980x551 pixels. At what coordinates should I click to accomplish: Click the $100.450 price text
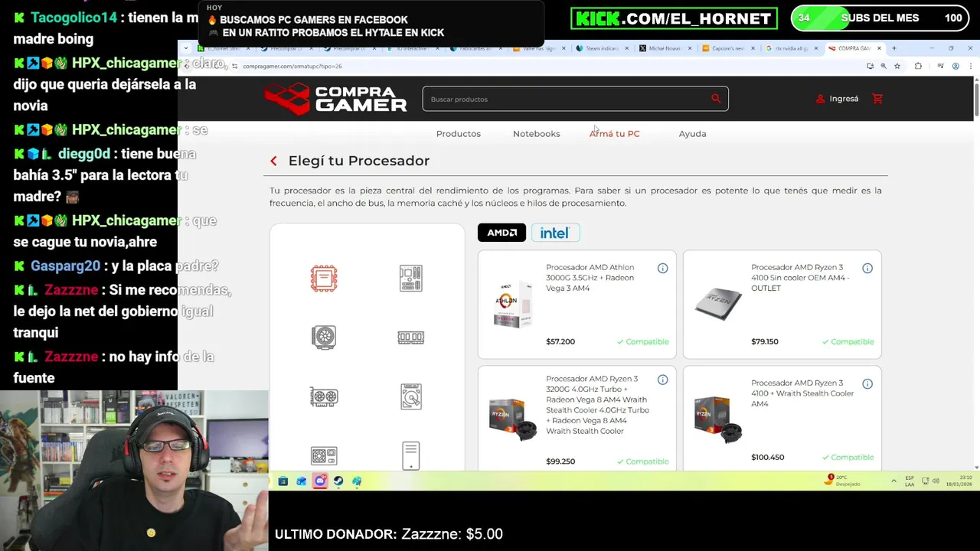(768, 458)
